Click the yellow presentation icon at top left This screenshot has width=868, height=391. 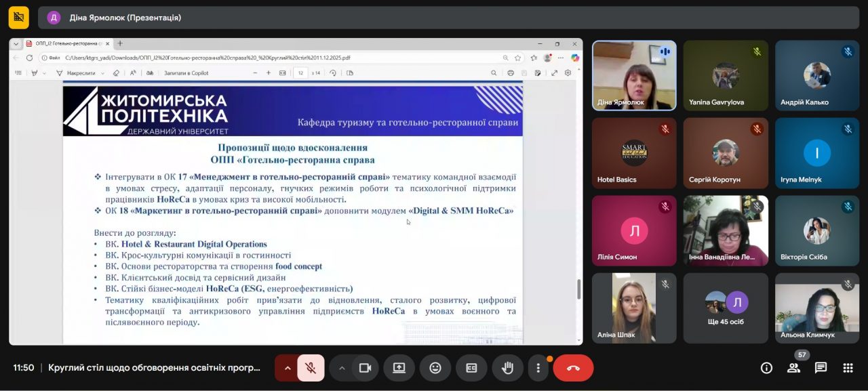pyautogui.click(x=18, y=18)
